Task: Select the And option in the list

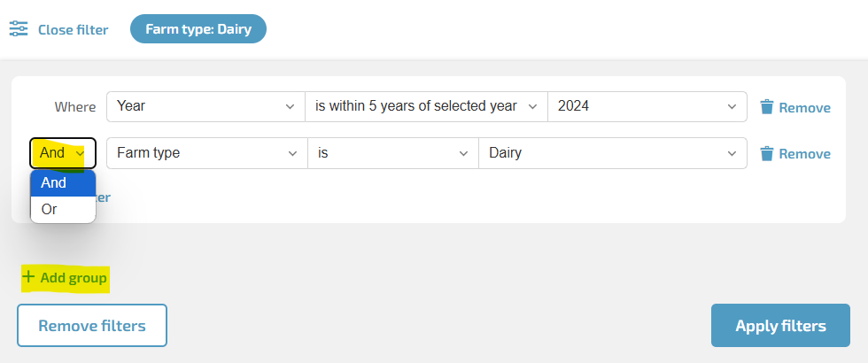Action: pyautogui.click(x=63, y=183)
